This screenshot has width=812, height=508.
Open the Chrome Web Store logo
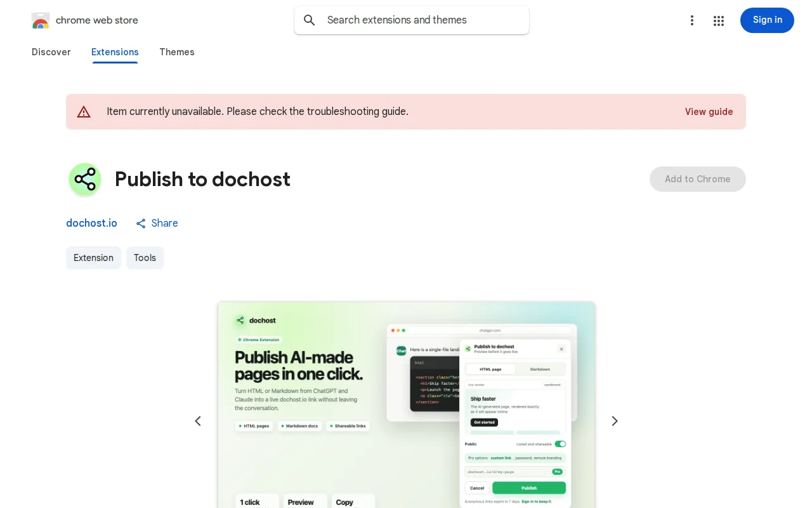pyautogui.click(x=41, y=20)
